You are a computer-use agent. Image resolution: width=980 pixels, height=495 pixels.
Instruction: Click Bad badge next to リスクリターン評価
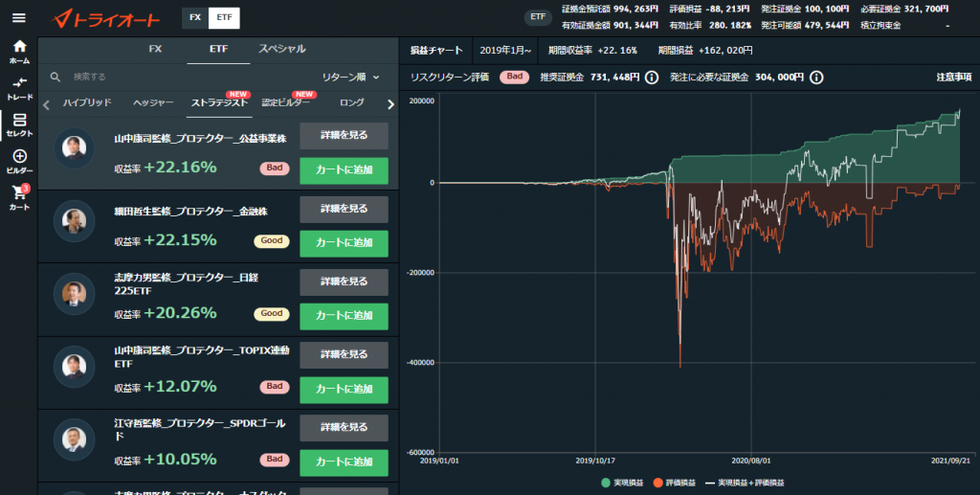point(514,77)
